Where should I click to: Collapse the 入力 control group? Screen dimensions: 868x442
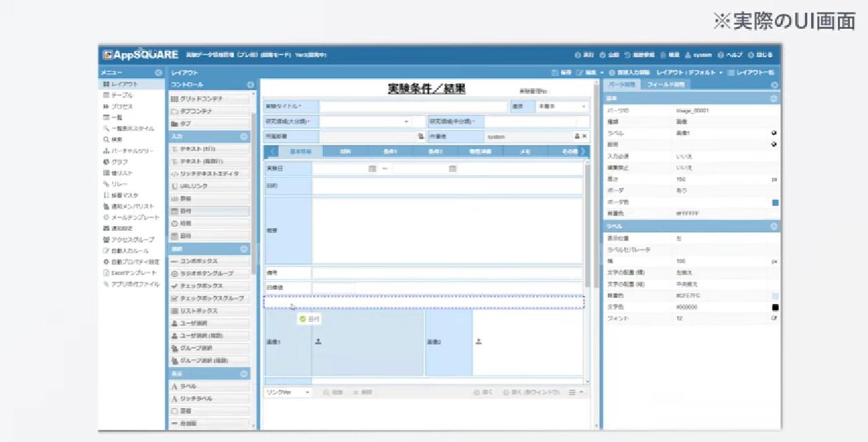click(x=244, y=136)
